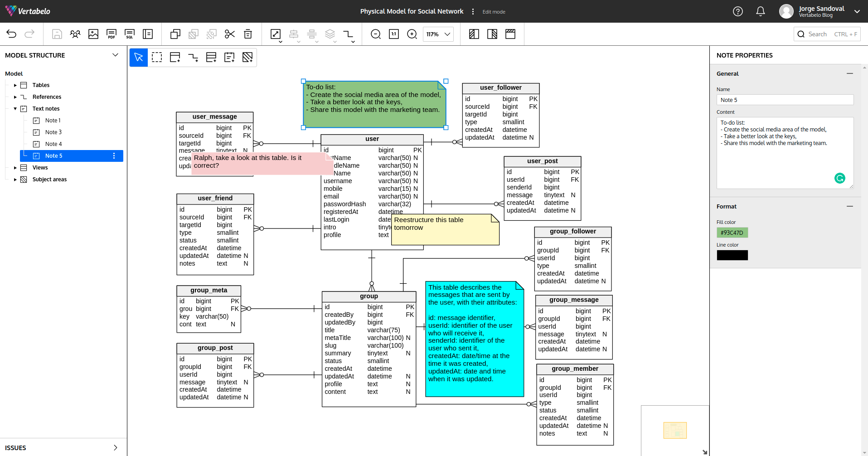This screenshot has height=456, width=868.
Task: Select Note 3 in tree
Action: click(53, 132)
